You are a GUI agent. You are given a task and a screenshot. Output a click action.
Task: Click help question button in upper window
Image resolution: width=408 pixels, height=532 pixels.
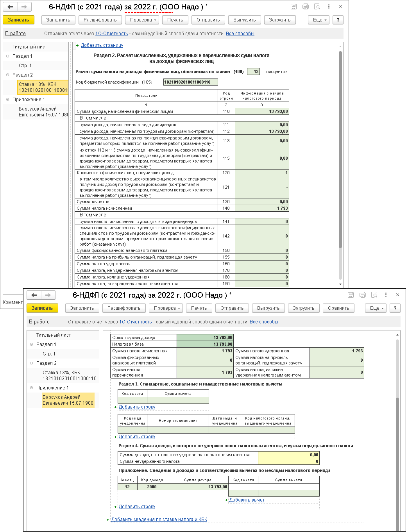pos(338,20)
